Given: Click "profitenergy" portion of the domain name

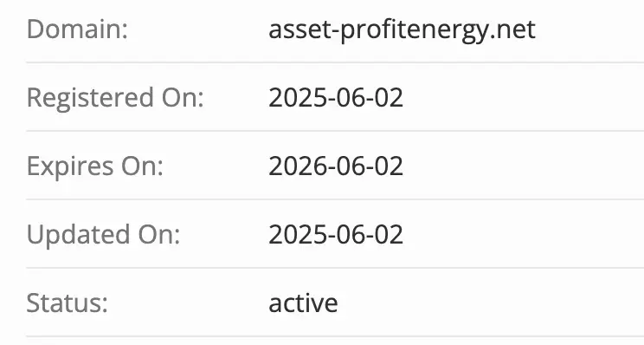Looking at the screenshot, I should click(415, 32).
